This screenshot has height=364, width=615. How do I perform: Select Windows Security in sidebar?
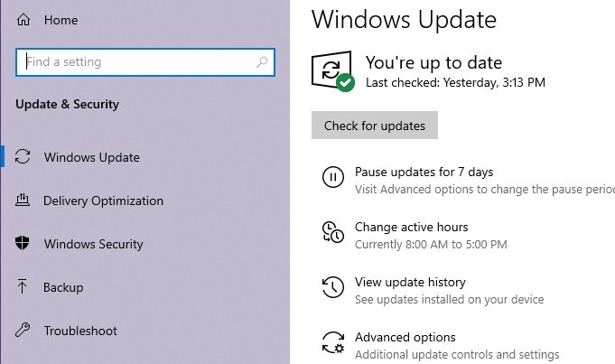point(93,244)
